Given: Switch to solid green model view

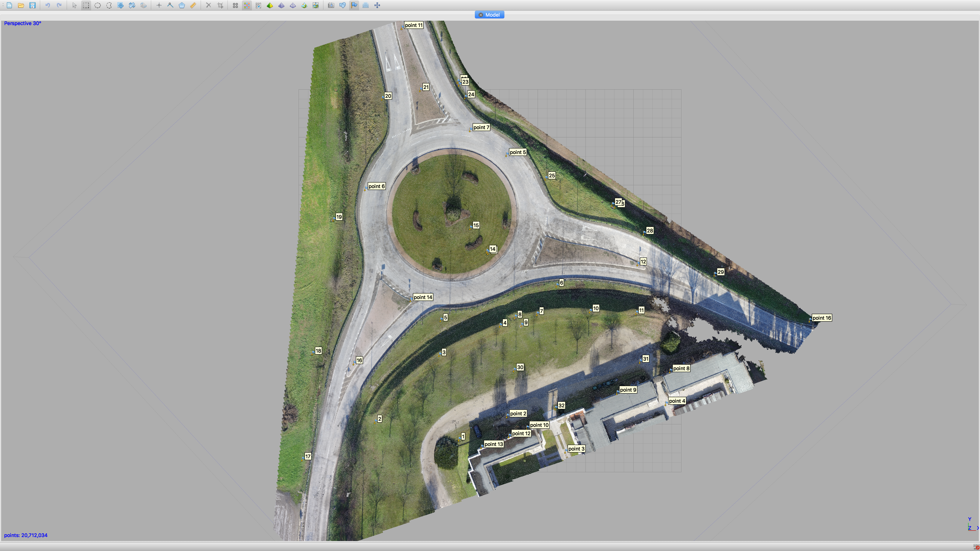Looking at the screenshot, I should [270, 5].
